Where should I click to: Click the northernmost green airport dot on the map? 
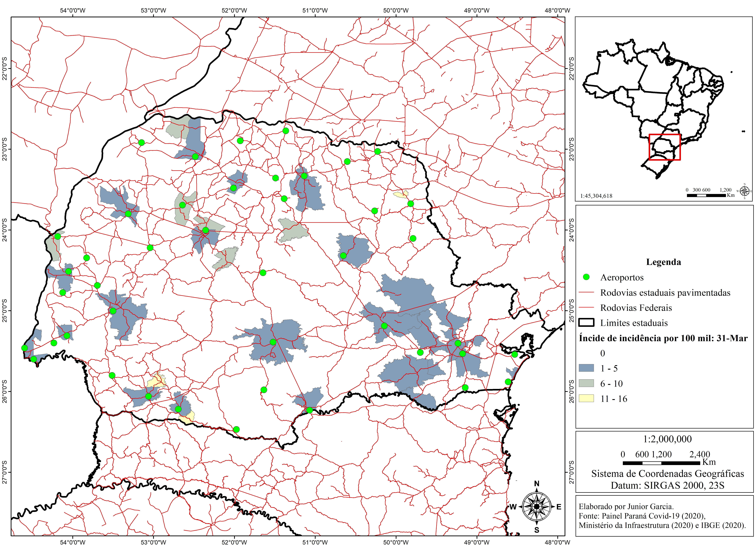(286, 131)
